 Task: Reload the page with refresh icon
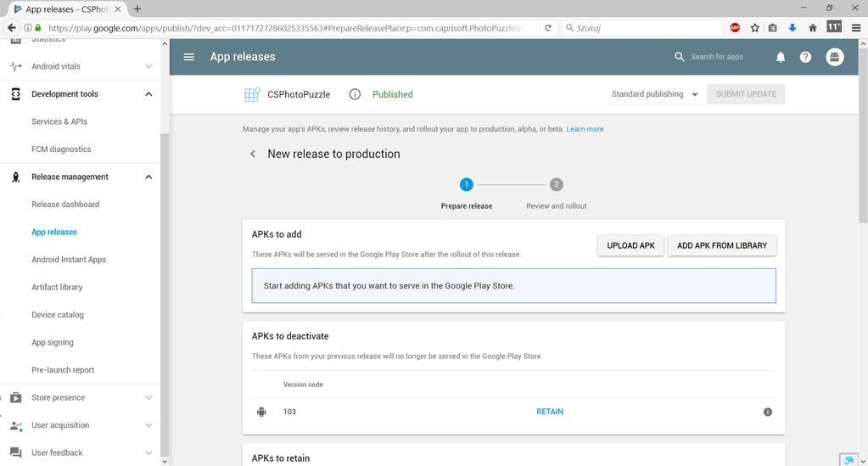pos(547,28)
